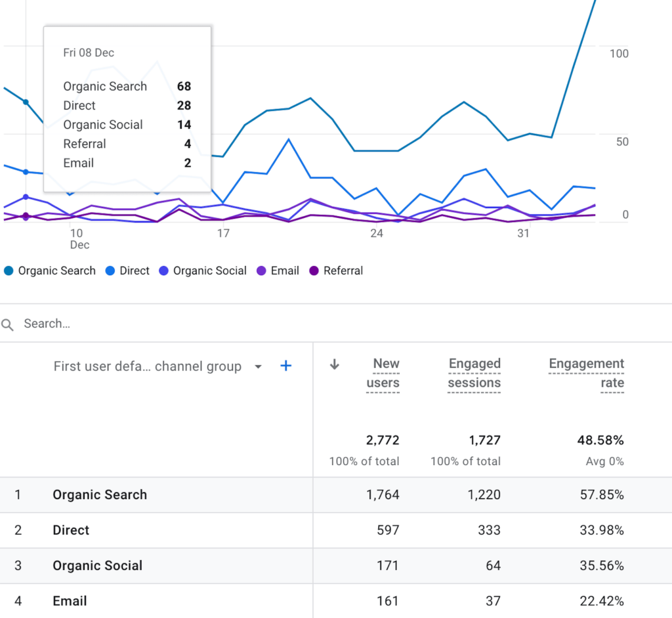672x618 pixels.
Task: Toggle Organic Search series via its legend item
Action: pyautogui.click(x=49, y=271)
